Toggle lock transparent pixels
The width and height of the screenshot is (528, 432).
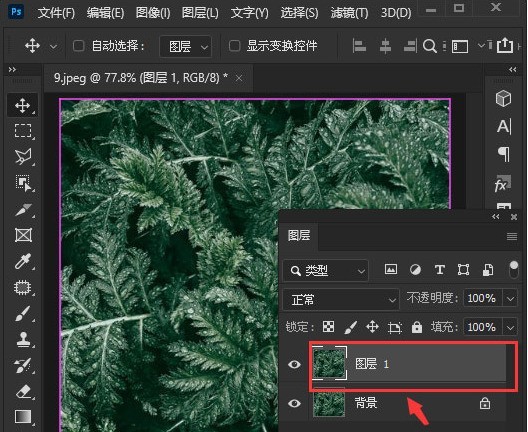tap(328, 327)
